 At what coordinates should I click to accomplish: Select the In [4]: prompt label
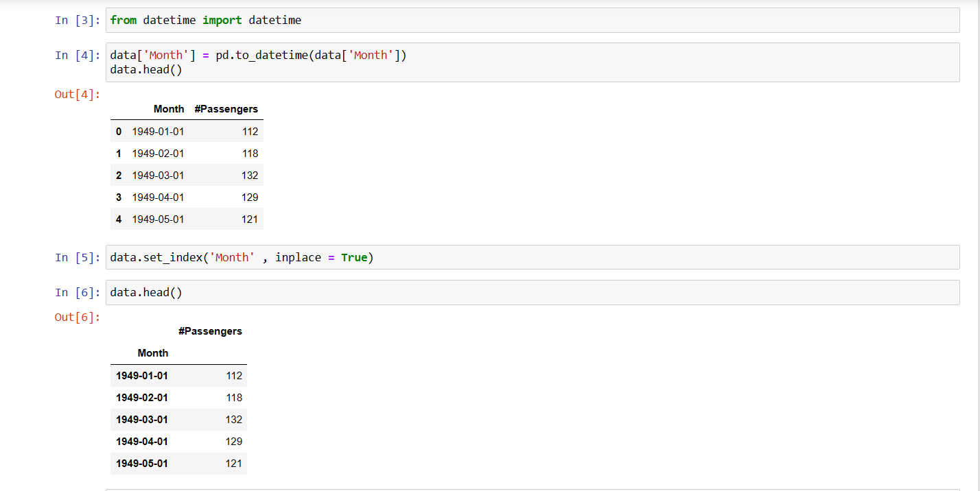coord(78,56)
